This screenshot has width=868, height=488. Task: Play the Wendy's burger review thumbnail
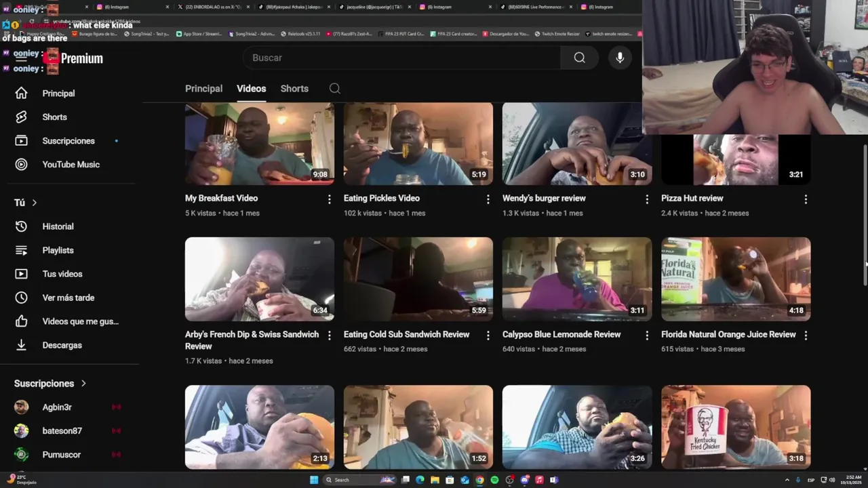pyautogui.click(x=577, y=144)
